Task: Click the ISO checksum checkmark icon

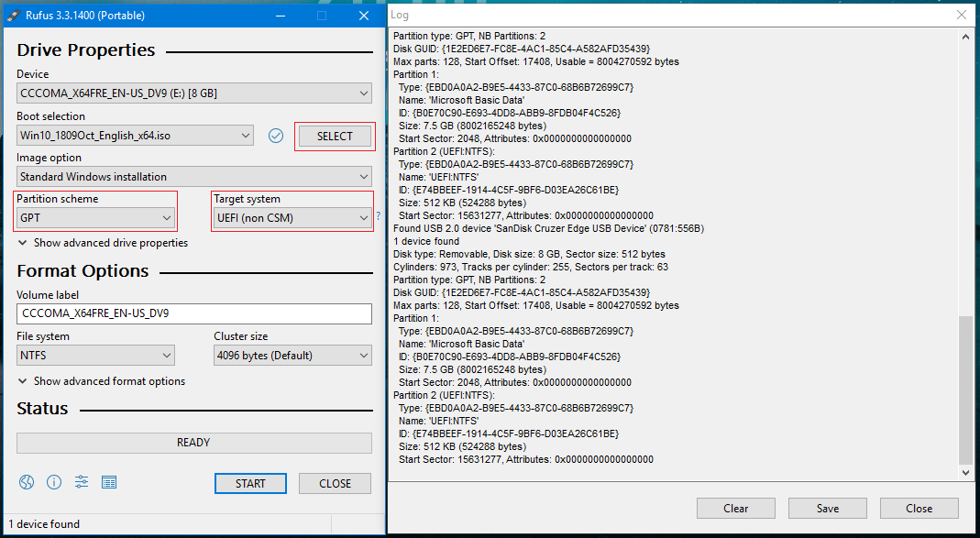Action: [x=276, y=136]
